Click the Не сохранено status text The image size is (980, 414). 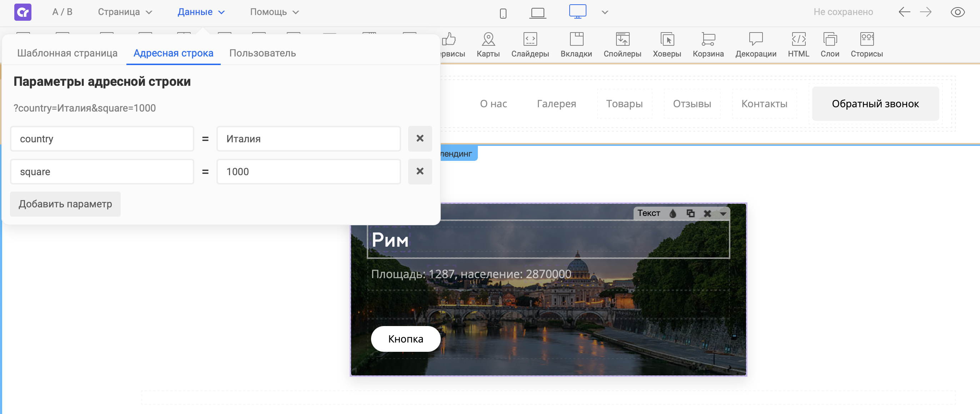point(843,12)
